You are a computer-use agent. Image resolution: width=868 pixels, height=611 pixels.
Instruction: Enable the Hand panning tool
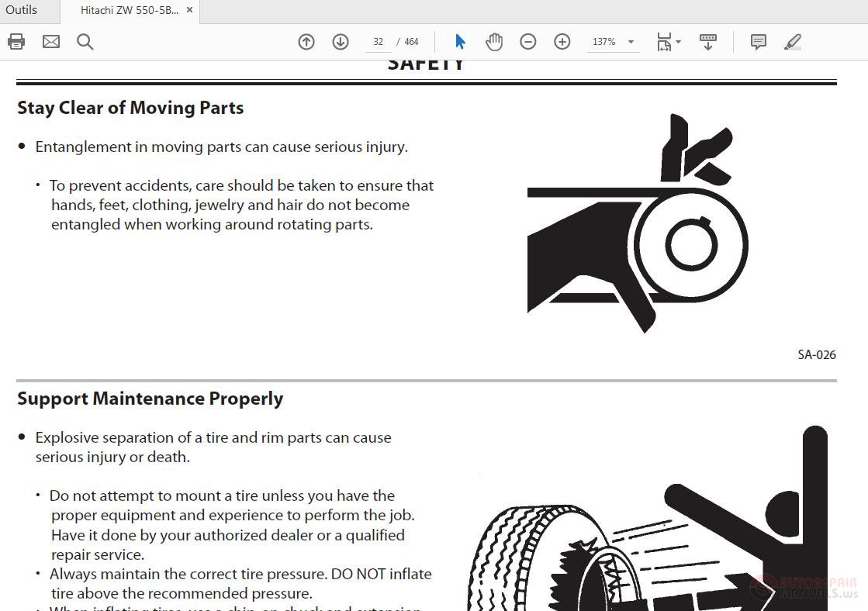[494, 41]
